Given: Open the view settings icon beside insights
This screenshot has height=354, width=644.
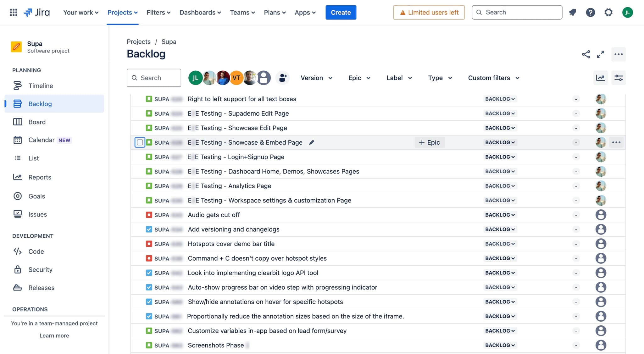Looking at the screenshot, I should tap(619, 78).
